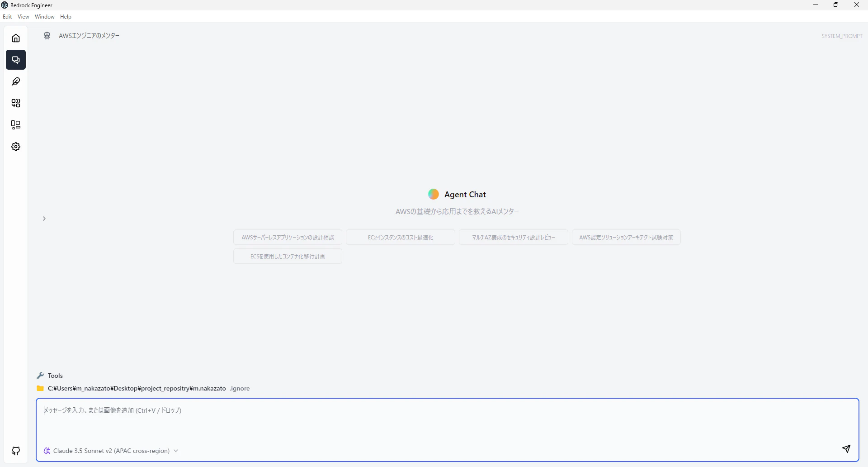The height and width of the screenshot is (467, 868).
Task: Open the Window menu
Action: click(x=45, y=17)
